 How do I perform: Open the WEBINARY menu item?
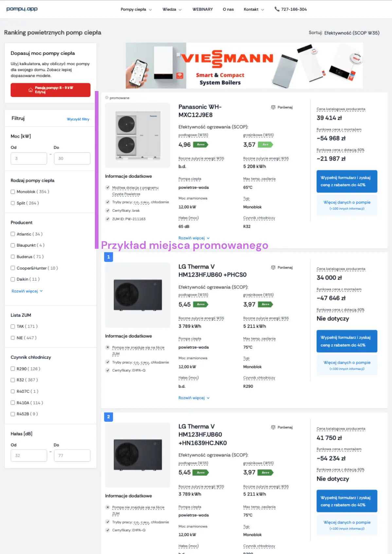click(203, 9)
